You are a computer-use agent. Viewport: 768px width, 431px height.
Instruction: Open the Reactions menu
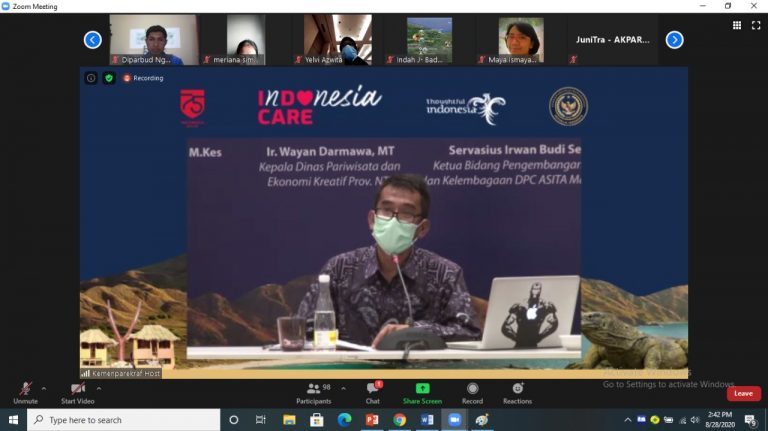[517, 390]
